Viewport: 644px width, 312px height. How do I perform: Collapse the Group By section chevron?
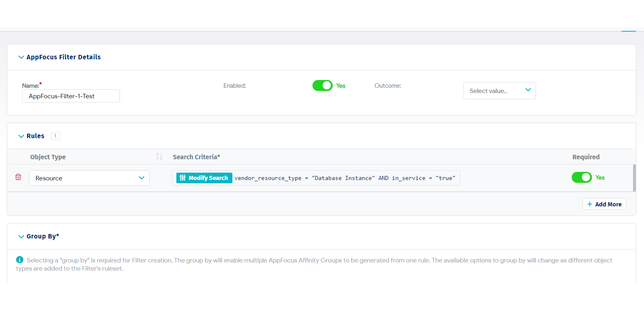tap(21, 236)
